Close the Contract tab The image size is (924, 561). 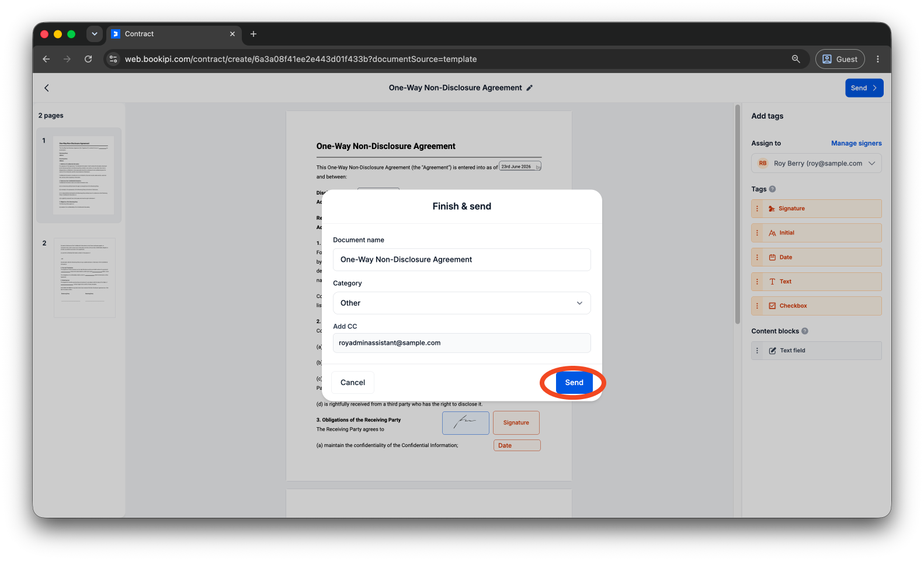point(232,34)
